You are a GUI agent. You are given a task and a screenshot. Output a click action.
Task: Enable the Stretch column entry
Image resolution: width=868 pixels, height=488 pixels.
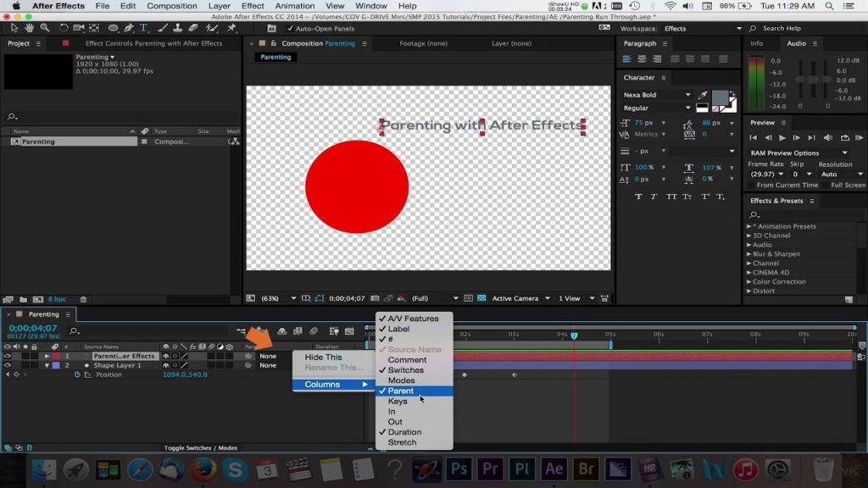[414, 442]
